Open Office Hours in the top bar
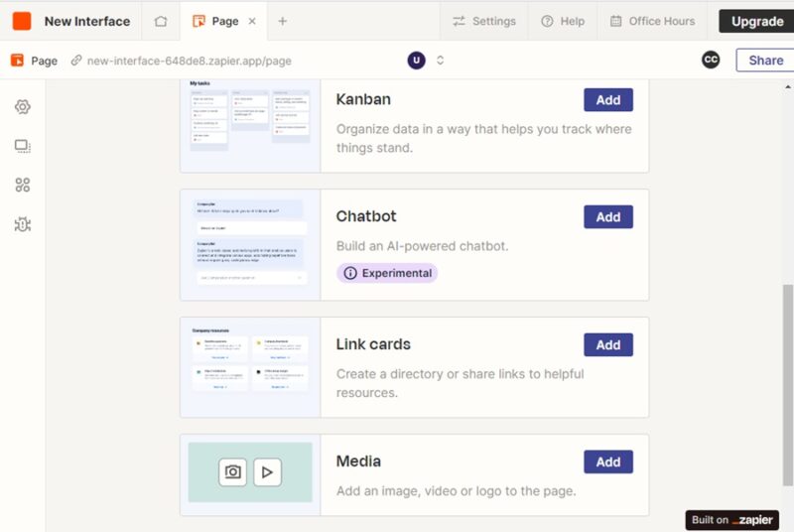This screenshot has height=532, width=794. 652,21
